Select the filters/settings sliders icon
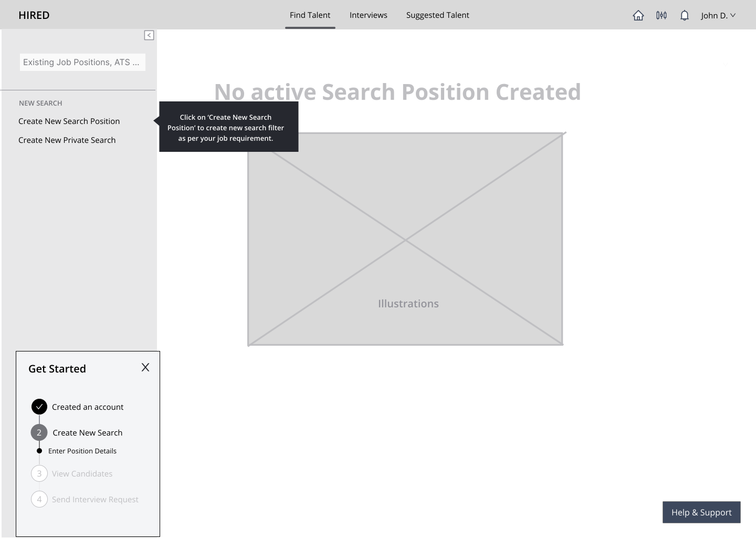The image size is (756, 538). click(x=661, y=15)
